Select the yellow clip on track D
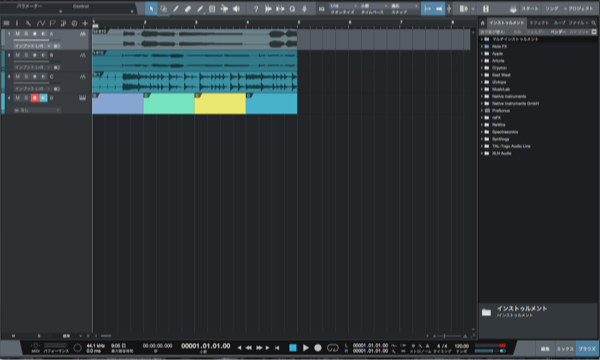The width and height of the screenshot is (600, 360). pos(220,103)
